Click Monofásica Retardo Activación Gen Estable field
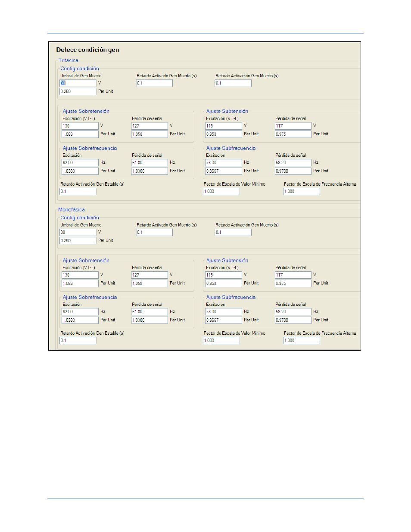411x532 pixels. point(78,340)
